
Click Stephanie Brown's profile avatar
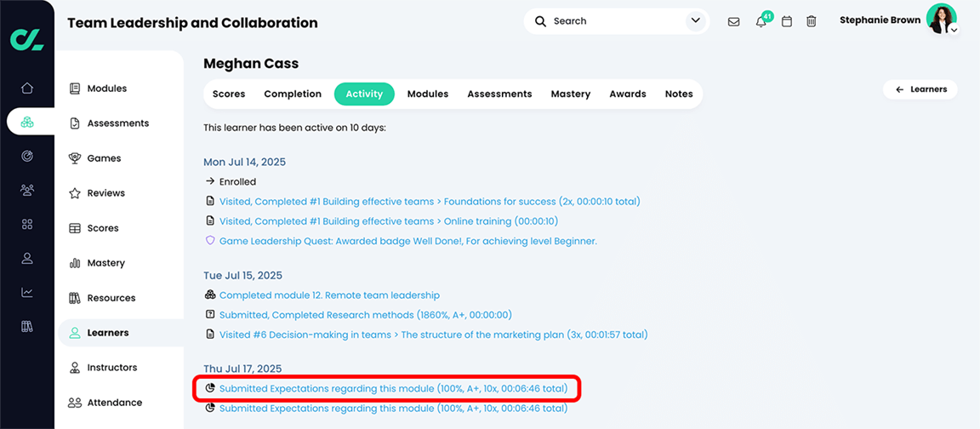(941, 18)
